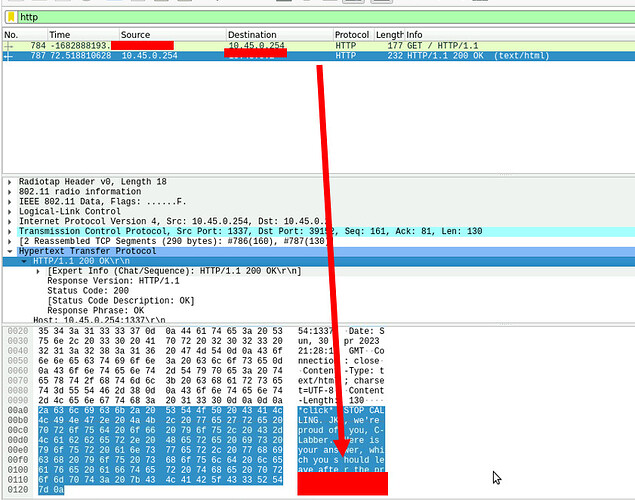Click ASCII text 'ext/htm' in bytes pane
635x500 pixels.
[x=315, y=381]
